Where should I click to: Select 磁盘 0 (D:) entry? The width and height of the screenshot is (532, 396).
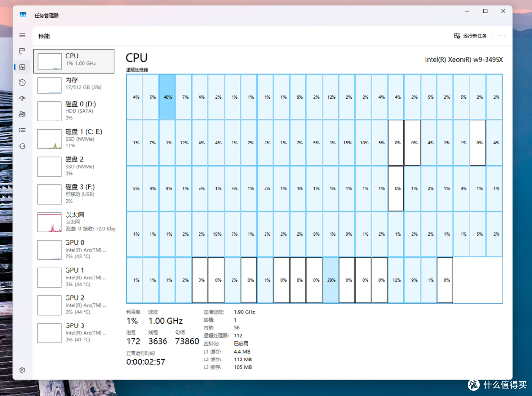(x=74, y=111)
